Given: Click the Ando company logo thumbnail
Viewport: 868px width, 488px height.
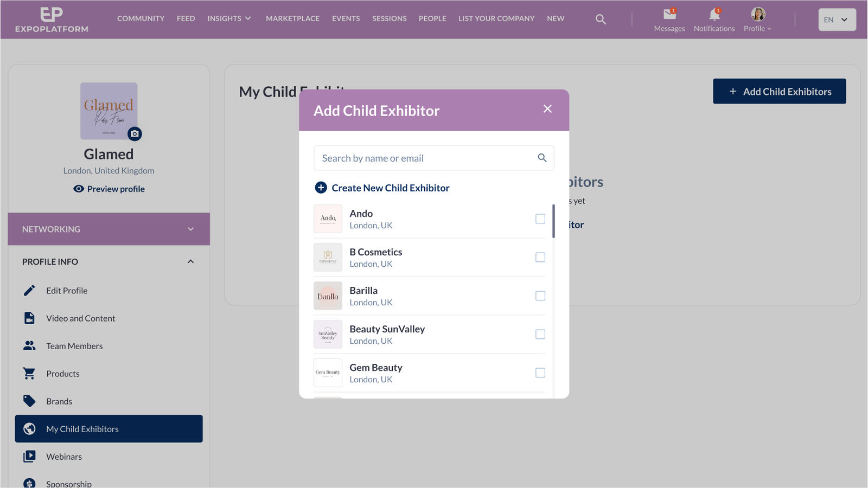Looking at the screenshot, I should pyautogui.click(x=328, y=219).
